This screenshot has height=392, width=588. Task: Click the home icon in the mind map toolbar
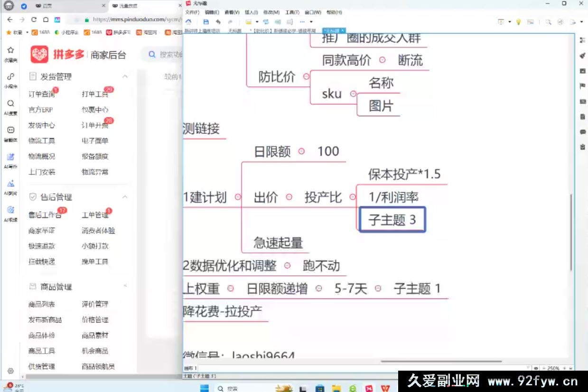[188, 22]
